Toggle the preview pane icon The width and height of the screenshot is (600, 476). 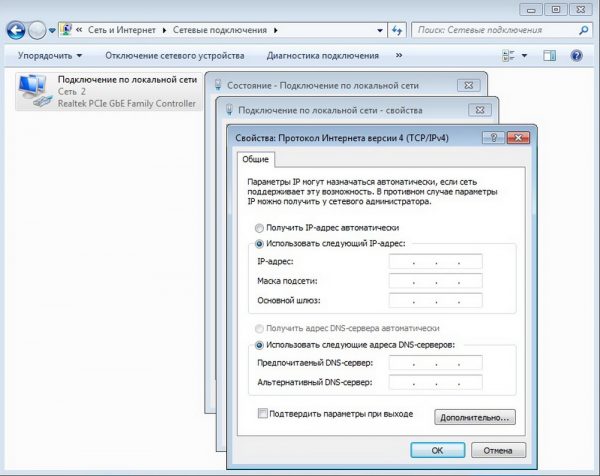[x=549, y=56]
